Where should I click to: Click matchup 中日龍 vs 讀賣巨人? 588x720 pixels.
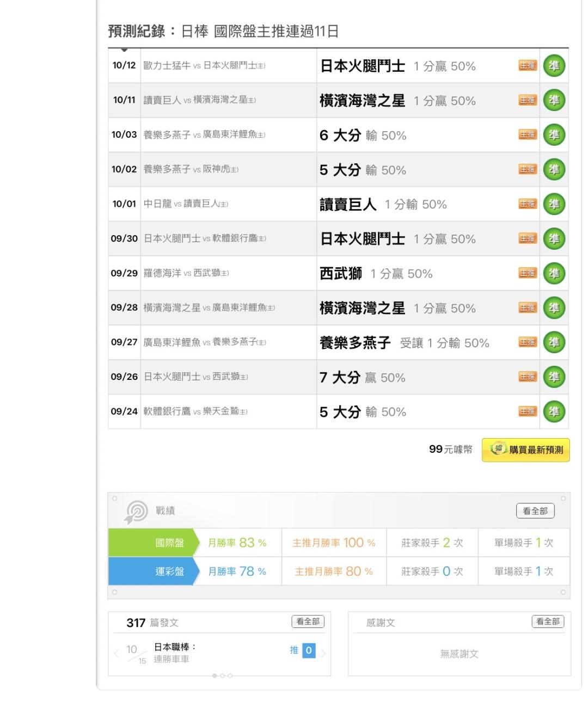pos(186,204)
